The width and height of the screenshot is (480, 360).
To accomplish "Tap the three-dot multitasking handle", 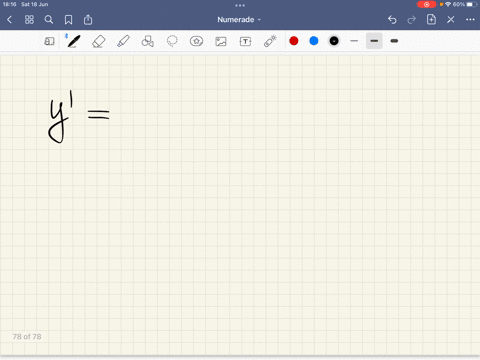I will [240, 5].
